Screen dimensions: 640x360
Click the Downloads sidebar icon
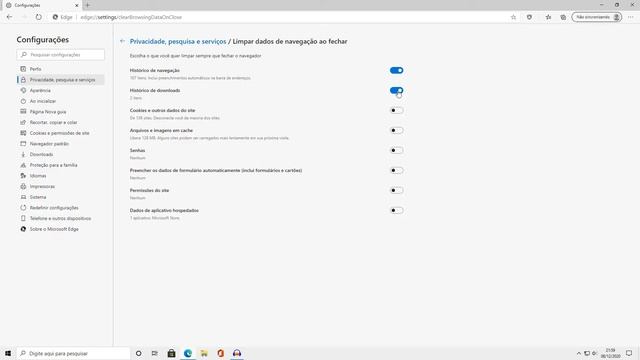tap(23, 154)
